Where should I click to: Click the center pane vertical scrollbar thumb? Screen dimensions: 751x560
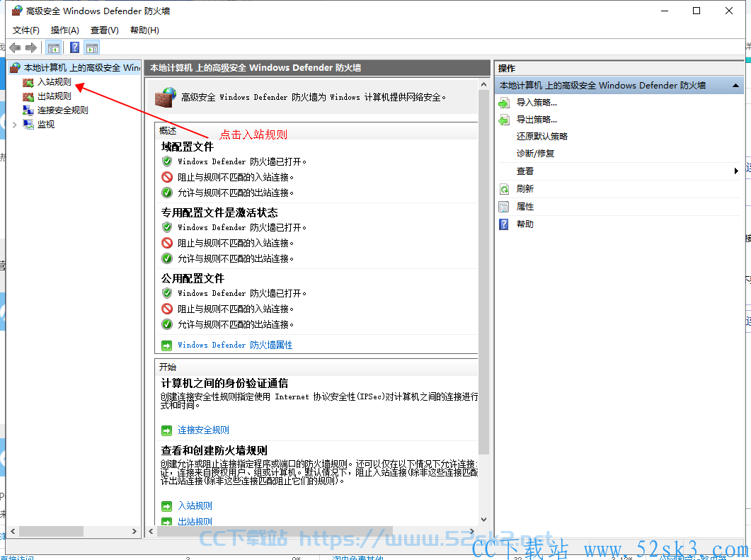point(483,272)
